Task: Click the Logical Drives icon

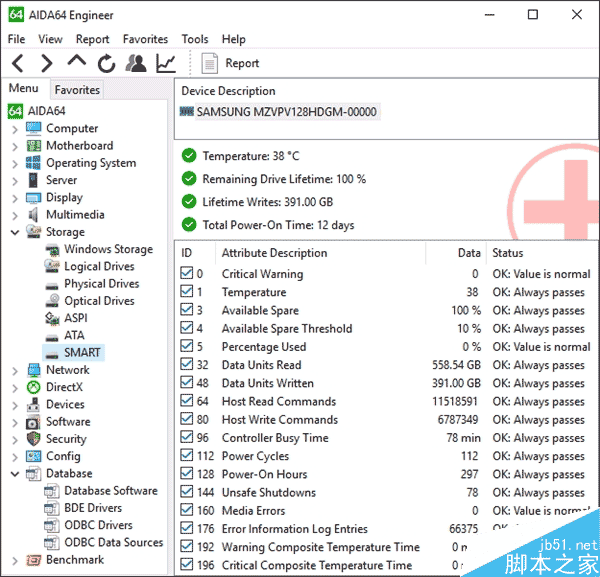Action: pos(52,266)
